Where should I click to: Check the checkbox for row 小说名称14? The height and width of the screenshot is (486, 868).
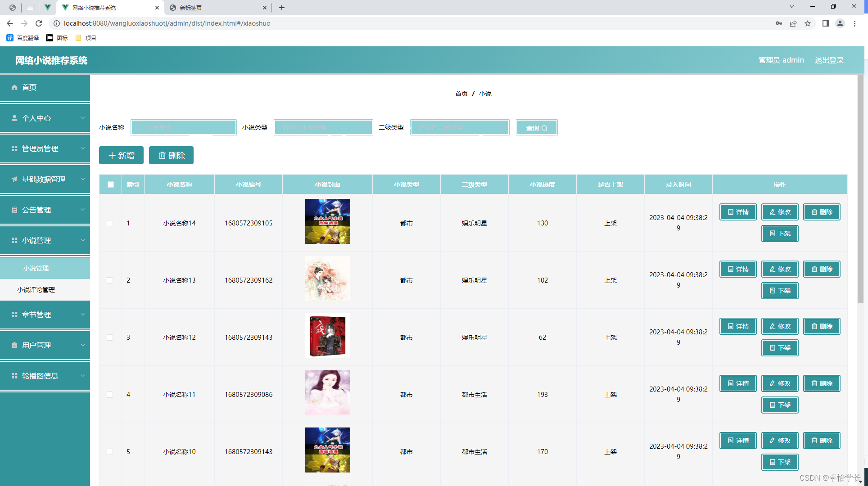click(110, 223)
